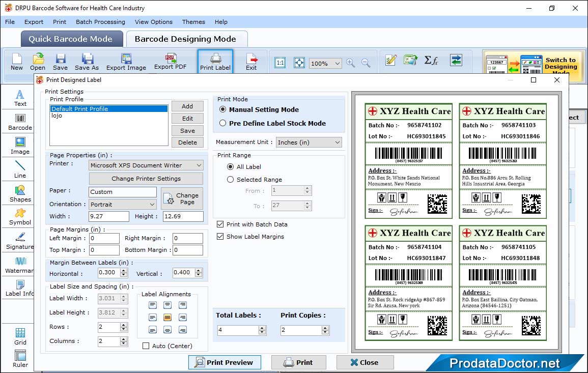
Task: Choose Selected Range radio button
Action: pos(230,180)
